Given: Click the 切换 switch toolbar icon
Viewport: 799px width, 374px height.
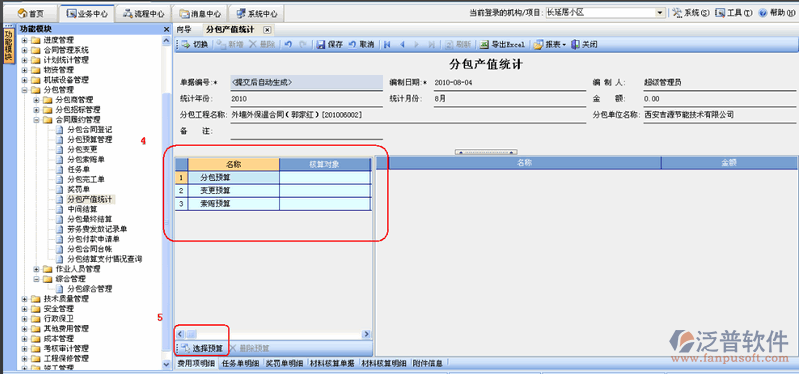Looking at the screenshot, I should click(x=184, y=44).
